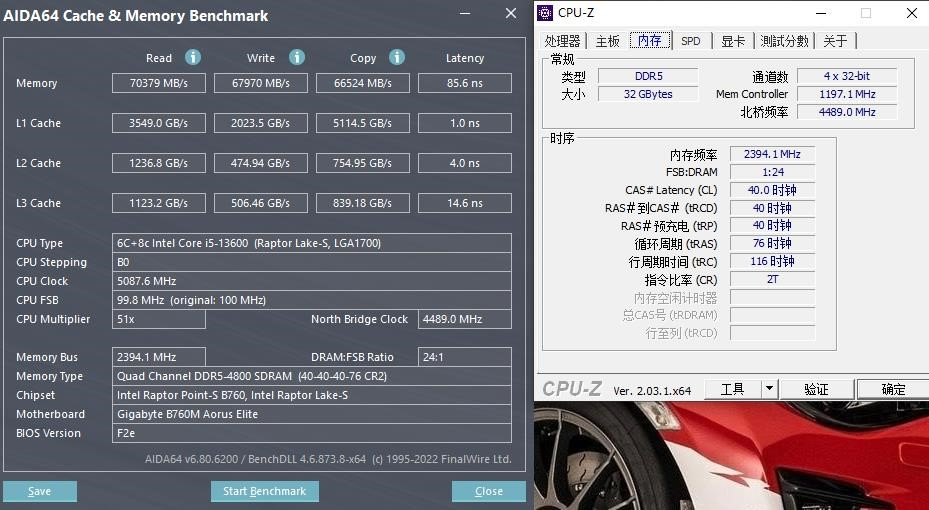Image resolution: width=929 pixels, height=510 pixels.
Task: Click CPU FSB value 99.8 MHz
Action: (312, 300)
